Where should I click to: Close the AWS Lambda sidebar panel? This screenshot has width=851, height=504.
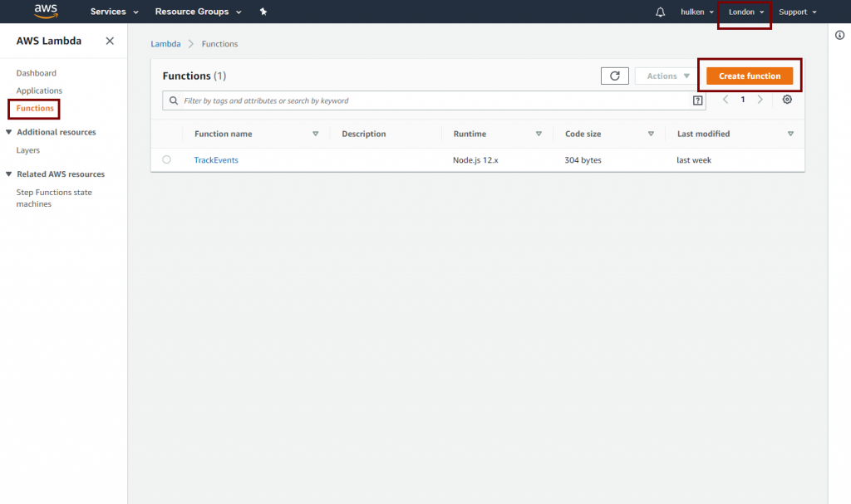pos(110,41)
